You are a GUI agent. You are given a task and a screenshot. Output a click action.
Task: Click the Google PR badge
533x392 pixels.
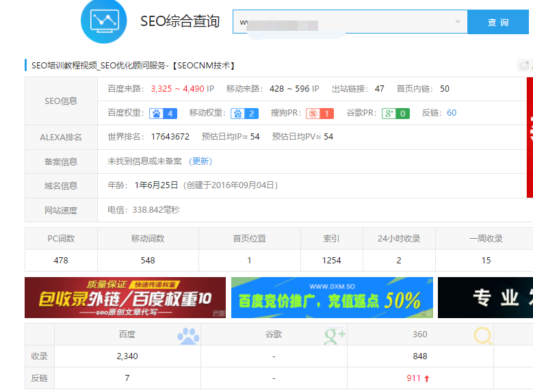(x=395, y=114)
